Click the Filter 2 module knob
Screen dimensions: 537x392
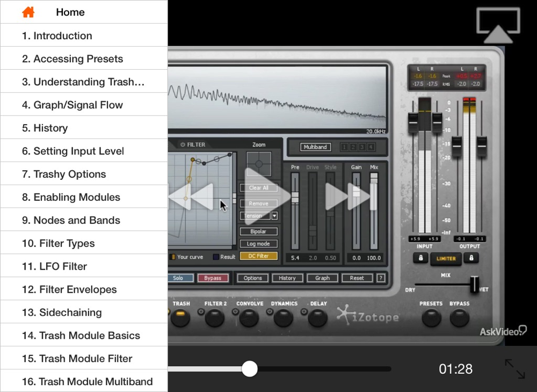(215, 318)
